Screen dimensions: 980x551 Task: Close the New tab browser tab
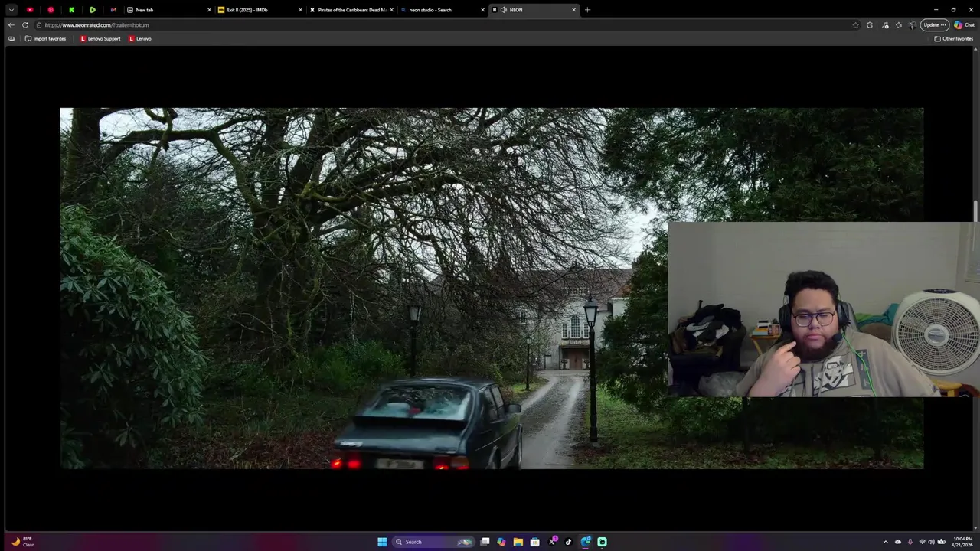(209, 10)
